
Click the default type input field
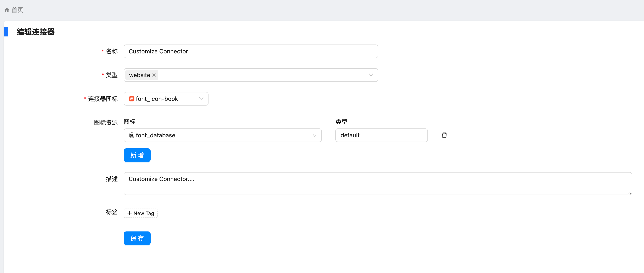coord(381,135)
